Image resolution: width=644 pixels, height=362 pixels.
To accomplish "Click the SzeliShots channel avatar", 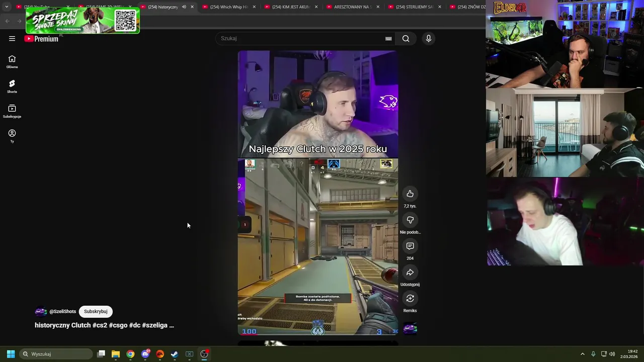I will tap(41, 312).
